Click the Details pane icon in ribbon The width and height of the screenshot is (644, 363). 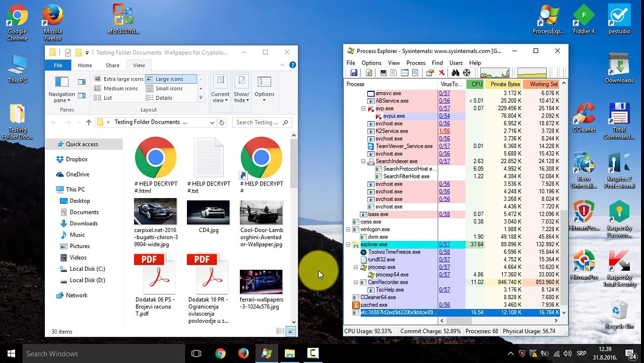point(82,95)
